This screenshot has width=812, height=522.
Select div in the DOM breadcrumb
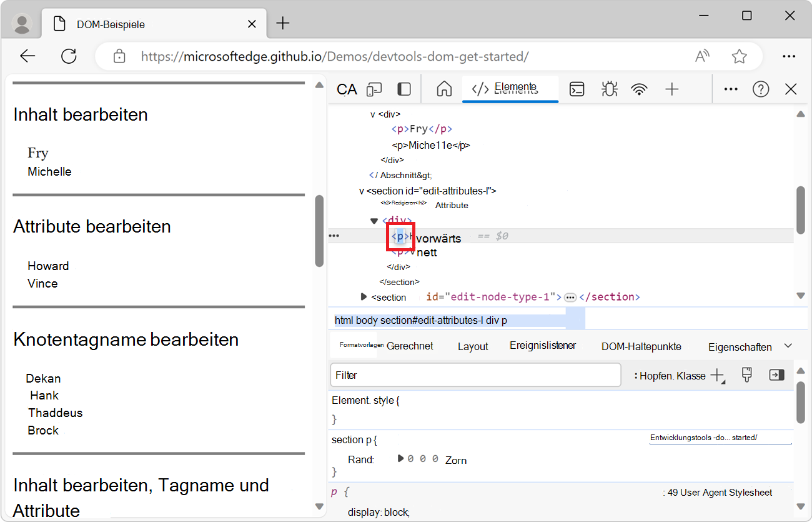pos(493,320)
